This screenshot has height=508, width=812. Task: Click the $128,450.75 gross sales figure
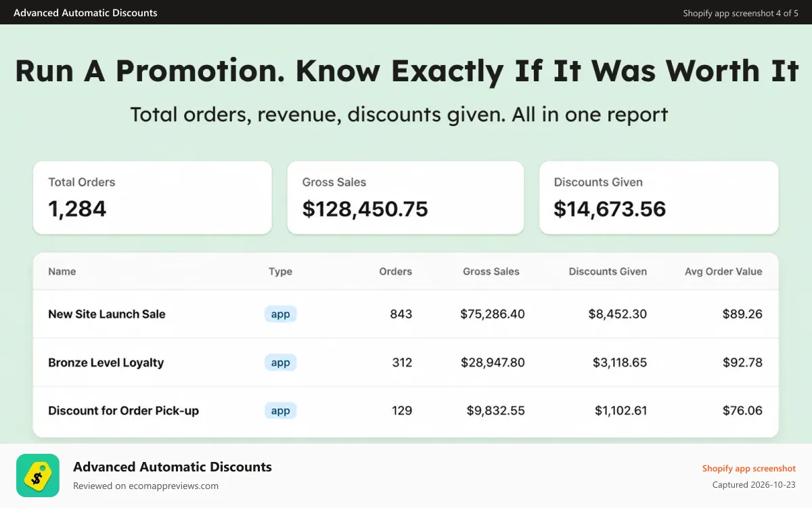click(365, 209)
